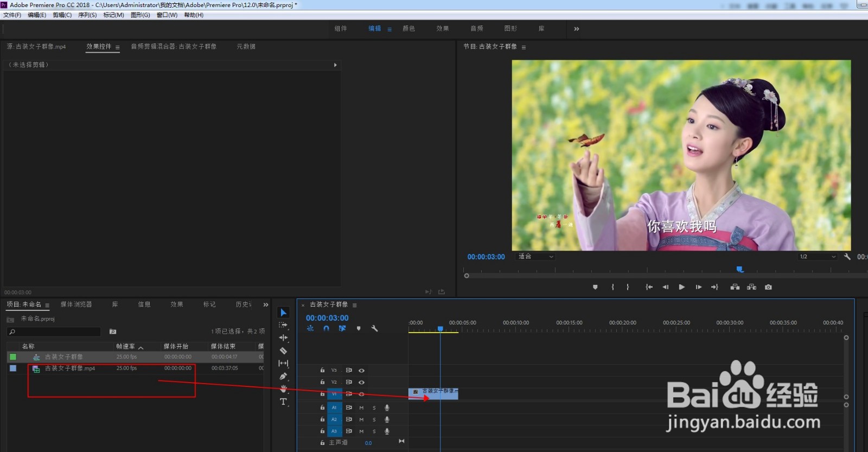
Task: Open 项目 project panel menu
Action: pos(47,305)
